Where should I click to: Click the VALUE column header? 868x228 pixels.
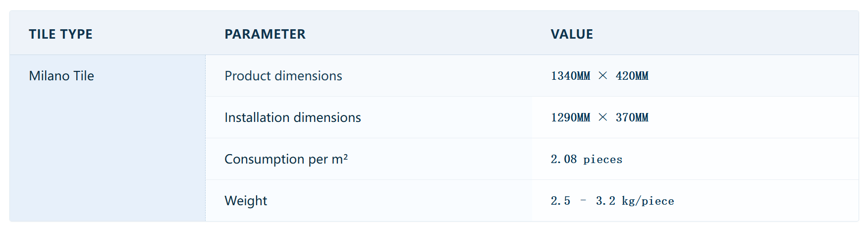571,34
